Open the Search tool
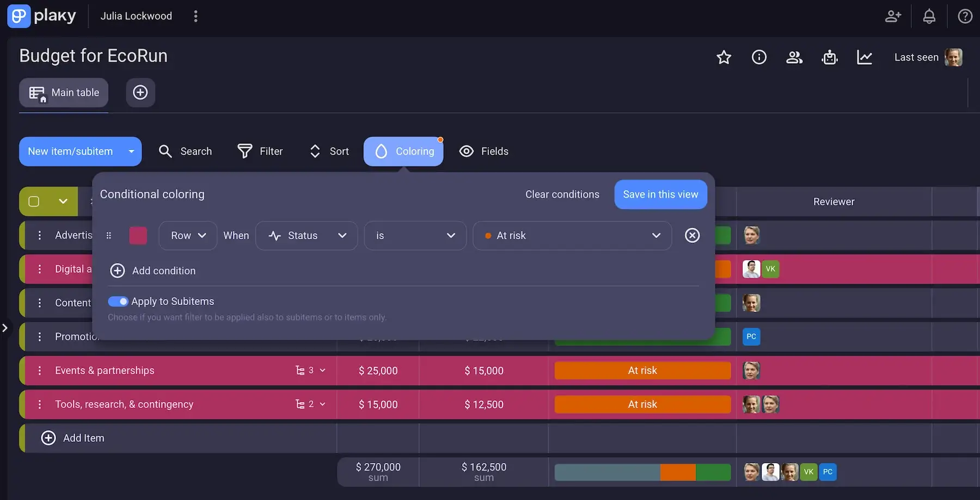The width and height of the screenshot is (980, 500). [185, 151]
